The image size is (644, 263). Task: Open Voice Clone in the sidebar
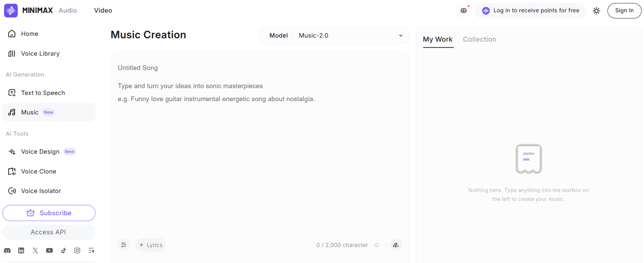[x=39, y=171]
